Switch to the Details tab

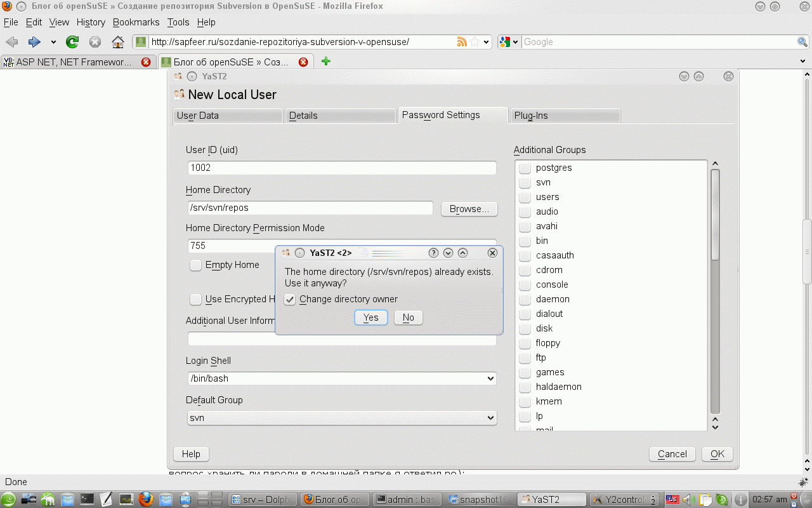pyautogui.click(x=341, y=116)
